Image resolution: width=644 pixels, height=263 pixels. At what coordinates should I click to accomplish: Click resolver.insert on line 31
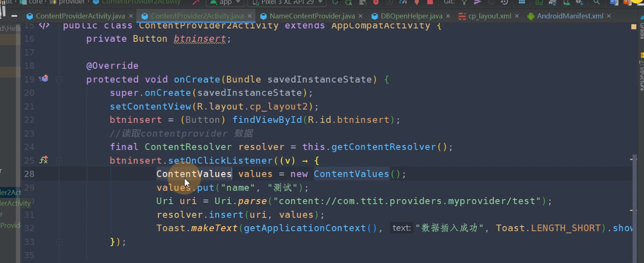click(200, 215)
